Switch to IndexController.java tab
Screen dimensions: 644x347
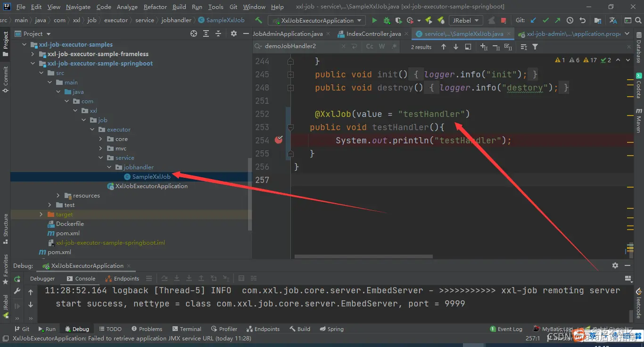(x=373, y=33)
